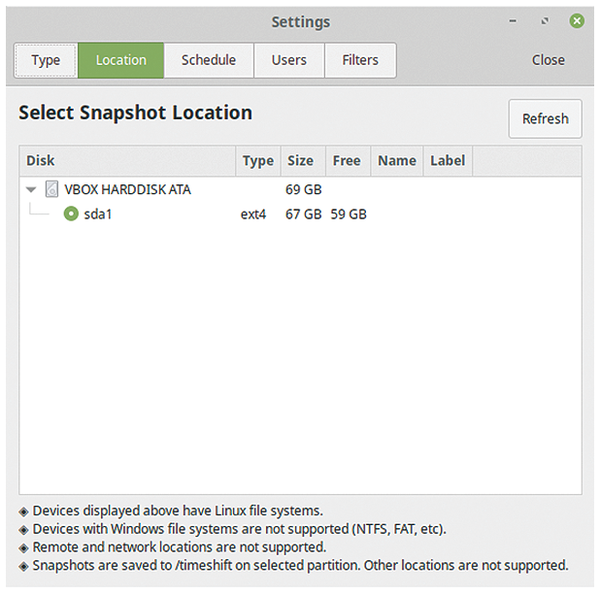Switch to the Filters tab
600x594 pixels.
point(360,60)
